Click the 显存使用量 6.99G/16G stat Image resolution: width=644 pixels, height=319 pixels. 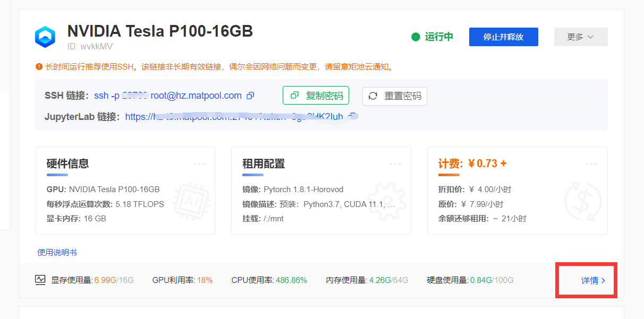[x=92, y=280]
